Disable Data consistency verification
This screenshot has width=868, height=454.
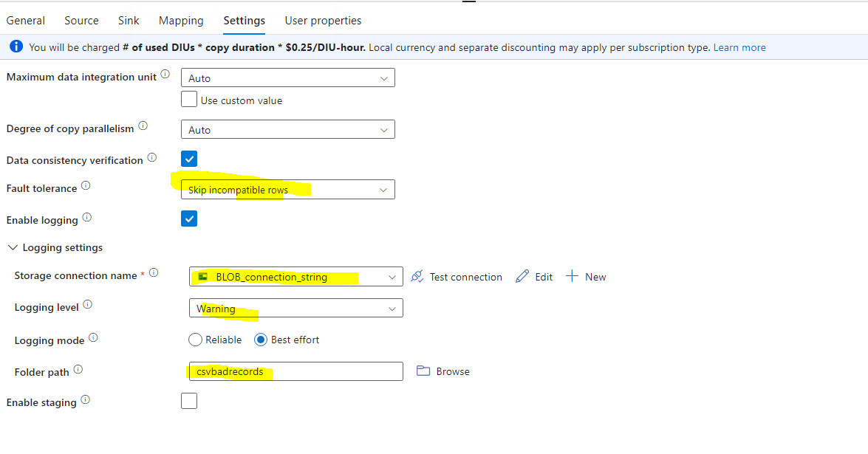(x=189, y=159)
